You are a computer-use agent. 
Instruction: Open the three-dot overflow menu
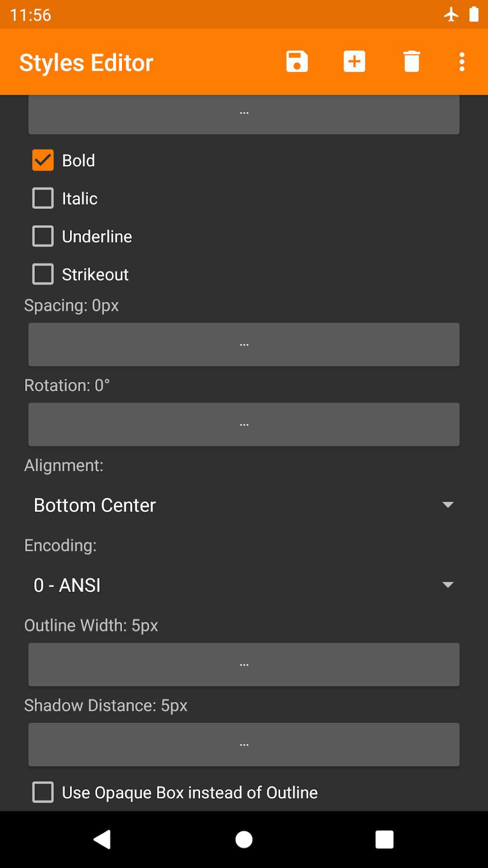462,62
